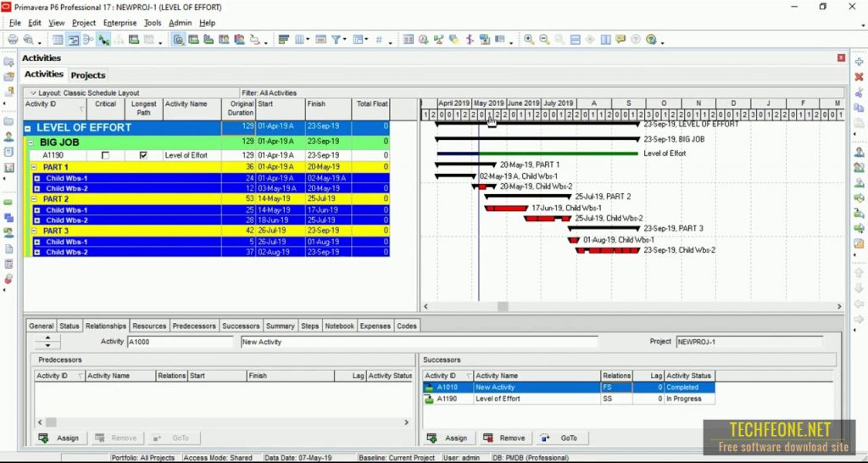This screenshot has height=463, width=868.
Task: Open the Columns dropdown in toolbar
Action: point(308,39)
